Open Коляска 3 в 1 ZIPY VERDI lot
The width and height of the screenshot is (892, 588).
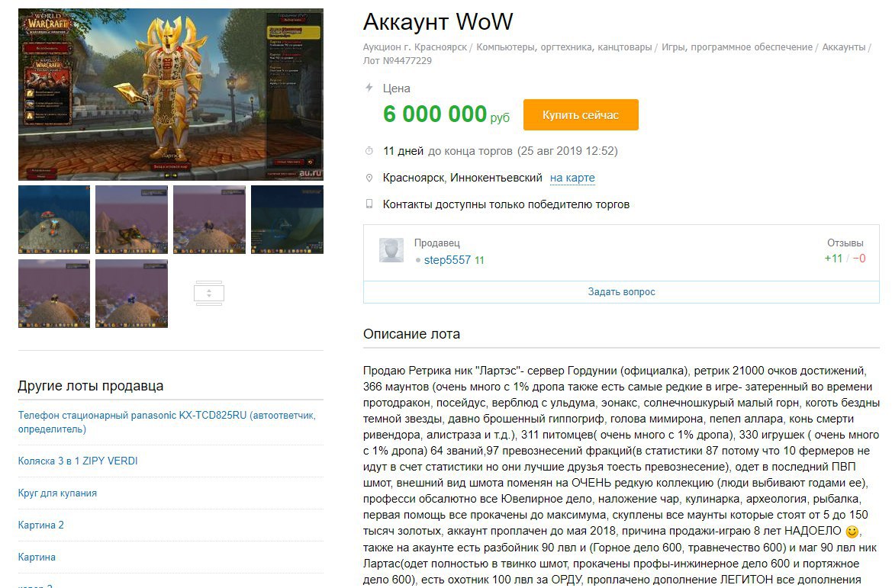[x=78, y=461]
